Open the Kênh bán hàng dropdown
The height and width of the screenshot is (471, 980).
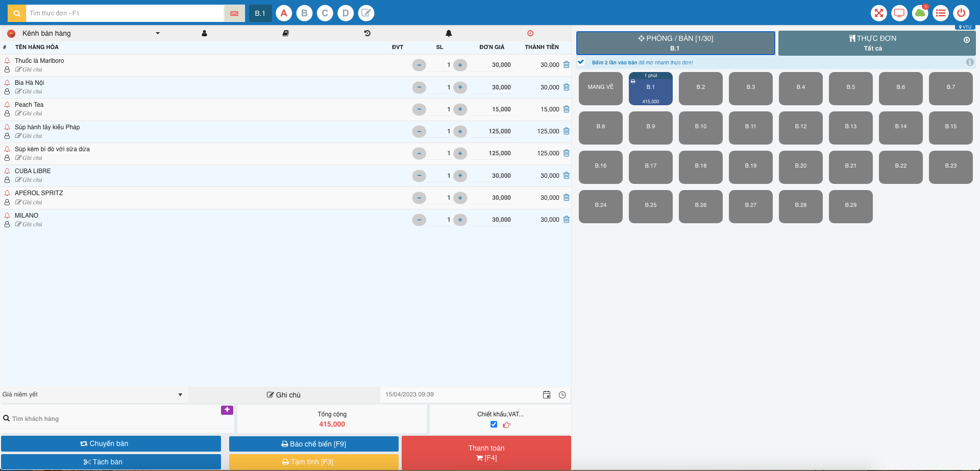pos(91,33)
